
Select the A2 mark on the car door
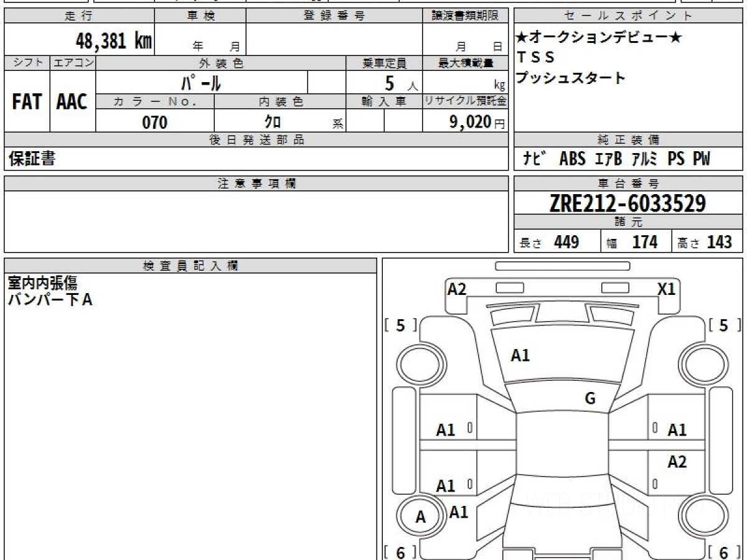click(677, 462)
